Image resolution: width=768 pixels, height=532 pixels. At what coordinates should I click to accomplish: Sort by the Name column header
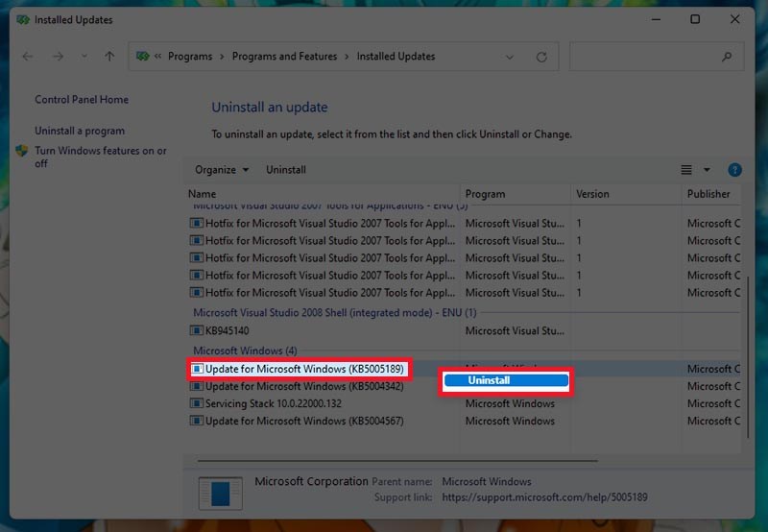[202, 194]
